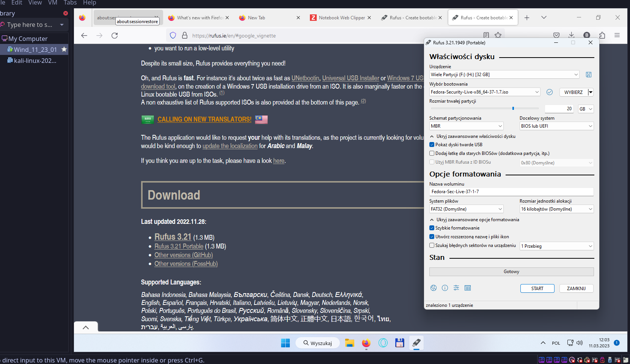Open persistent partition GB unit dropdown
The width and height of the screenshot is (630, 364).
click(x=586, y=109)
